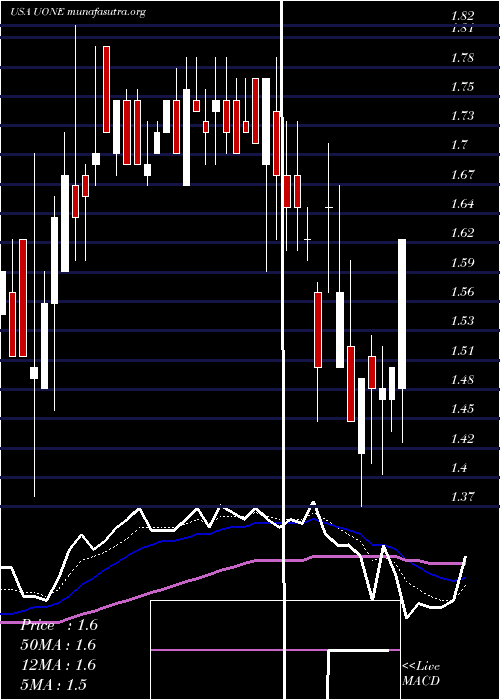Select the '12MA : 1.6' legend entry
Screen dimensions: 500x700
[58, 665]
